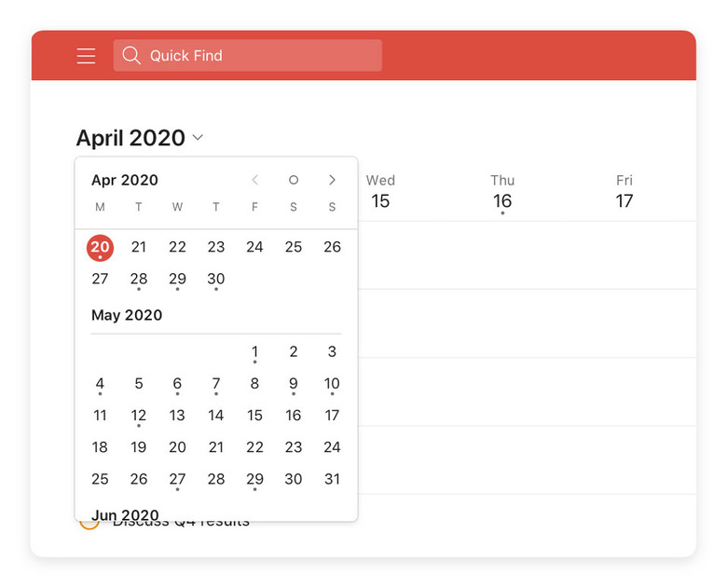Click the April 2020 heading chevron
Screen dimensions: 727x588
click(x=198, y=137)
